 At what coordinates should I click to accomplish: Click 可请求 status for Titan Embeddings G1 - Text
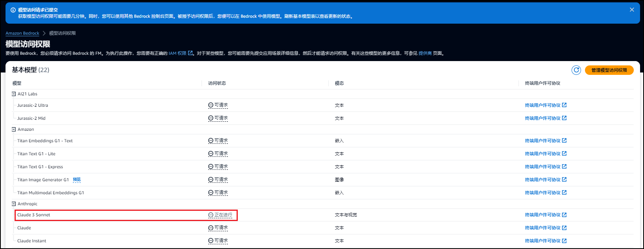(218, 141)
